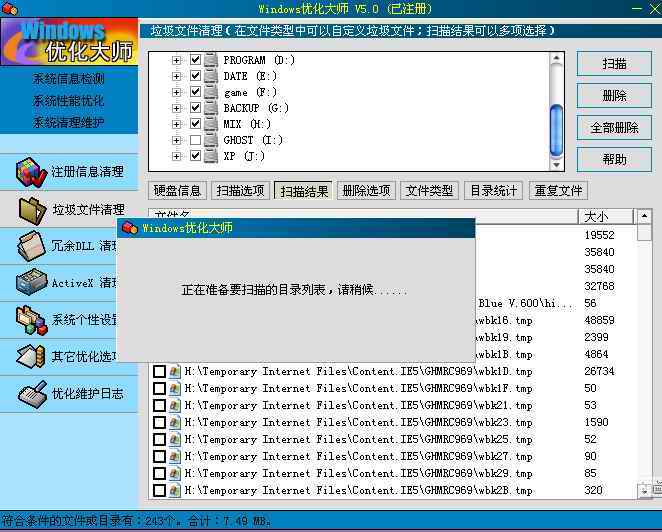Click the drive icon for XP (J:)
This screenshot has width=662, height=532.
211,156
